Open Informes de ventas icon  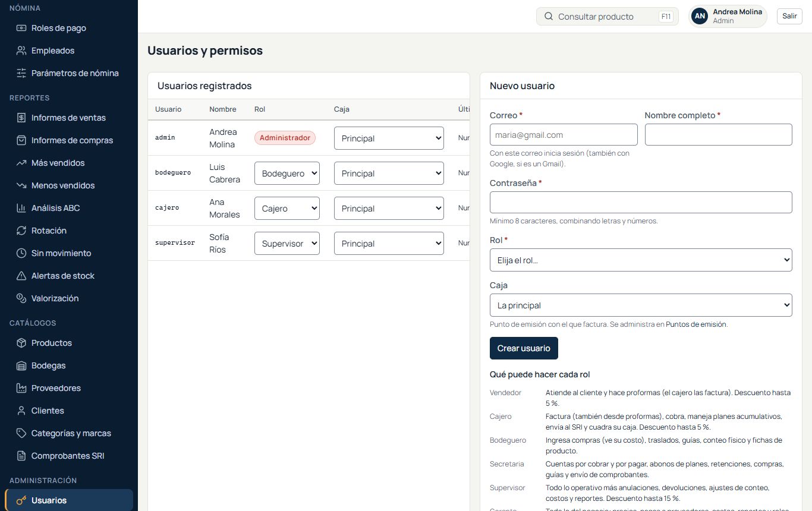[21, 118]
